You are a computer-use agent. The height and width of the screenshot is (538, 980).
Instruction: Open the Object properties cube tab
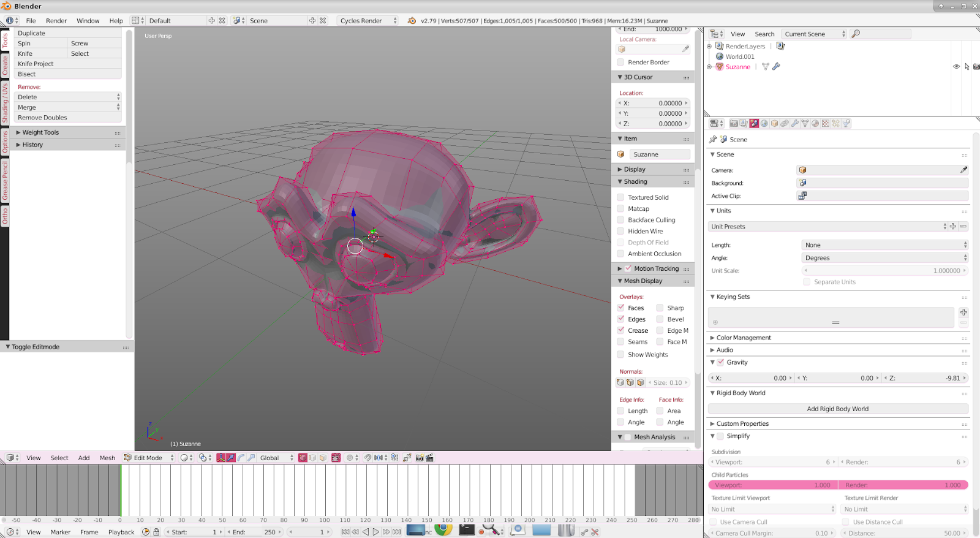(774, 123)
